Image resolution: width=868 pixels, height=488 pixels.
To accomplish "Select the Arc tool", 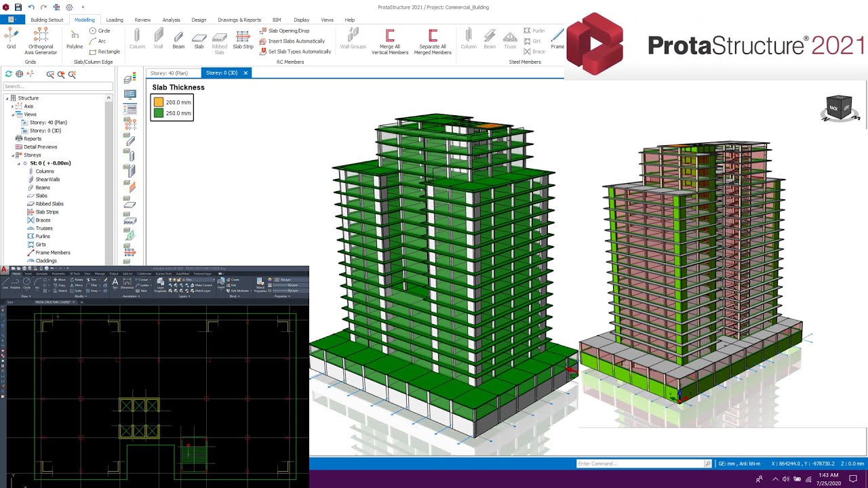I will point(102,41).
